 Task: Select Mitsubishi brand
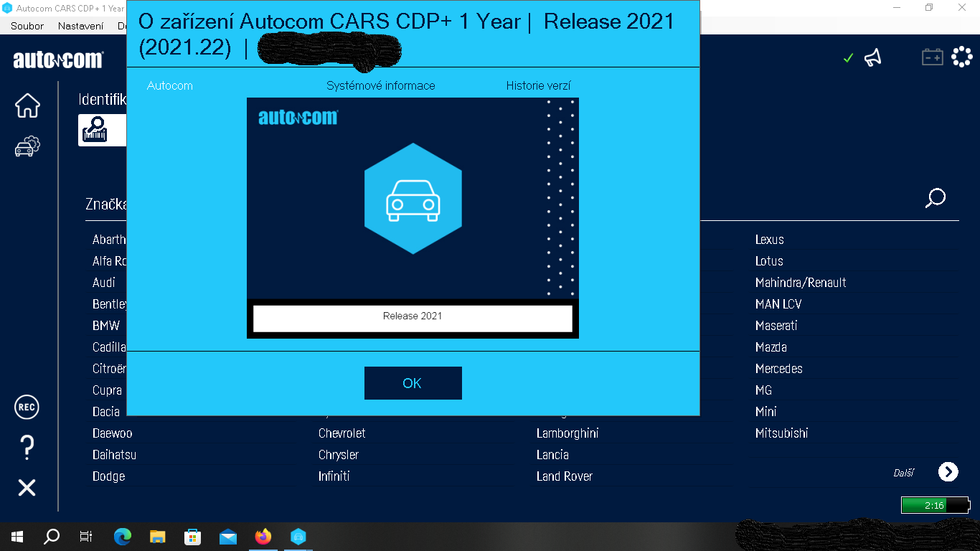pos(781,433)
